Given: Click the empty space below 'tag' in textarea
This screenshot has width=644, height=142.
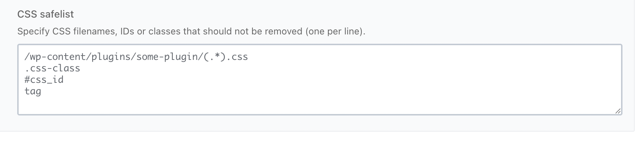Looking at the screenshot, I should [x=319, y=105].
